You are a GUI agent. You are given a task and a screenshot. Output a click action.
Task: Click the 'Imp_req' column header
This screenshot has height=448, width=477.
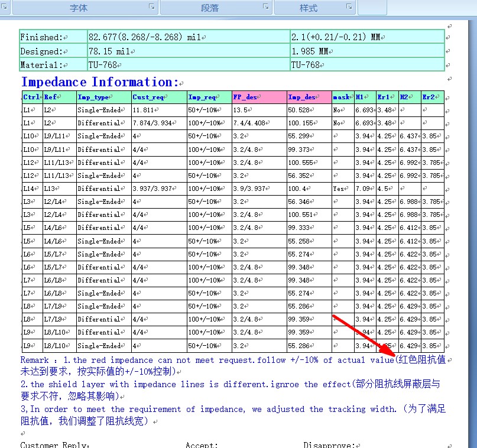210,97
